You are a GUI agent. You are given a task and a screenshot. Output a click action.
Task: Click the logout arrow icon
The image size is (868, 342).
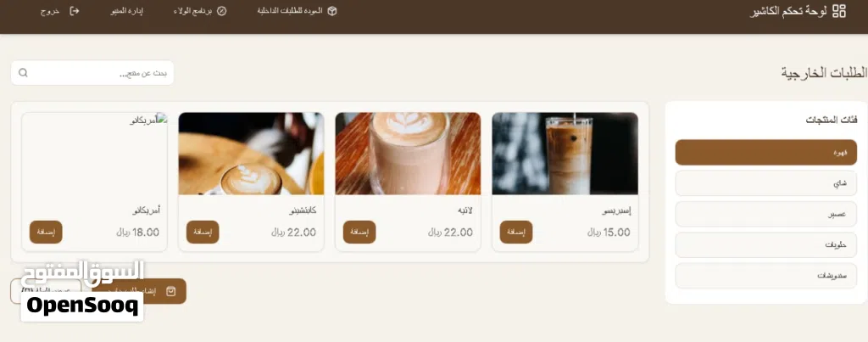(x=75, y=11)
